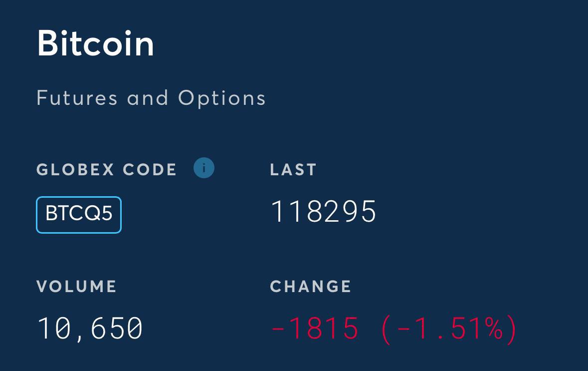This screenshot has width=588, height=371.
Task: Click the word Options in the subtitle
Action: coord(222,99)
